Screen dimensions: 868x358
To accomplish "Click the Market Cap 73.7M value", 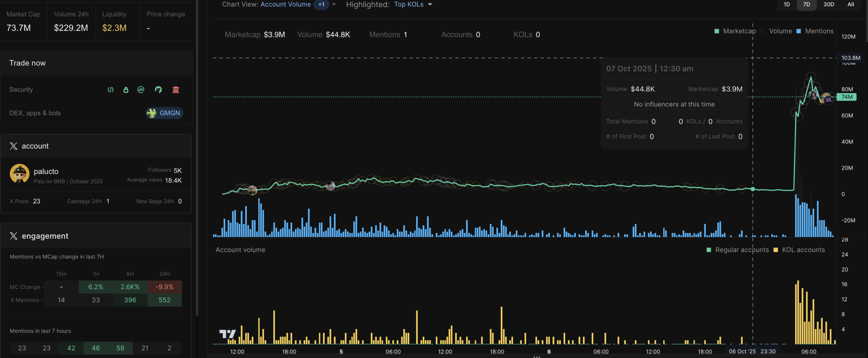I will point(19,28).
